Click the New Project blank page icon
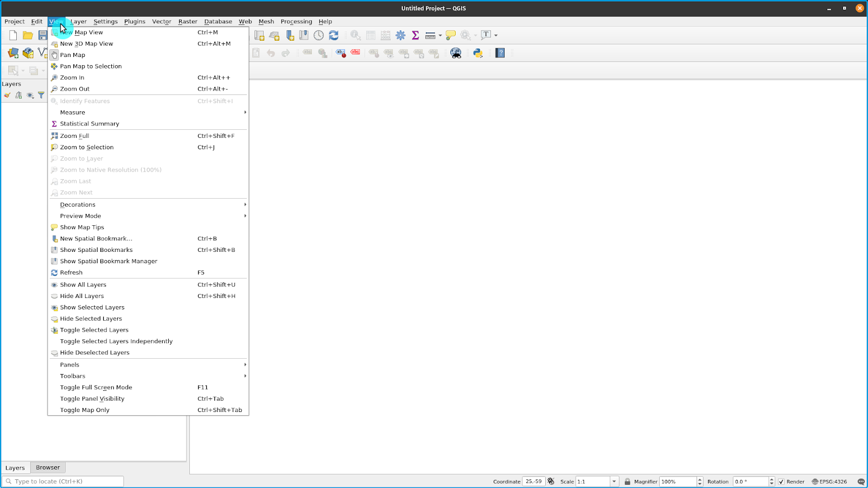Screen dimensions: 868x488 pos(13,35)
